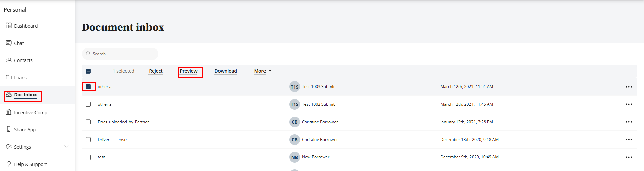Open three-dot menu for New Borrower row
Image resolution: width=644 pixels, height=171 pixels.
tap(629, 157)
